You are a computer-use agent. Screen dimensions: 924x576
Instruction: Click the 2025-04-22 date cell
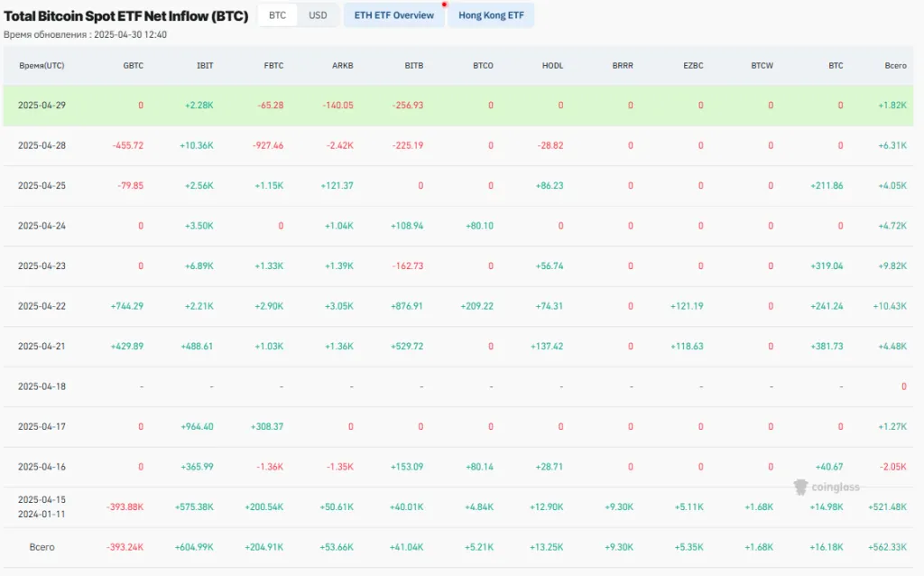click(42, 306)
